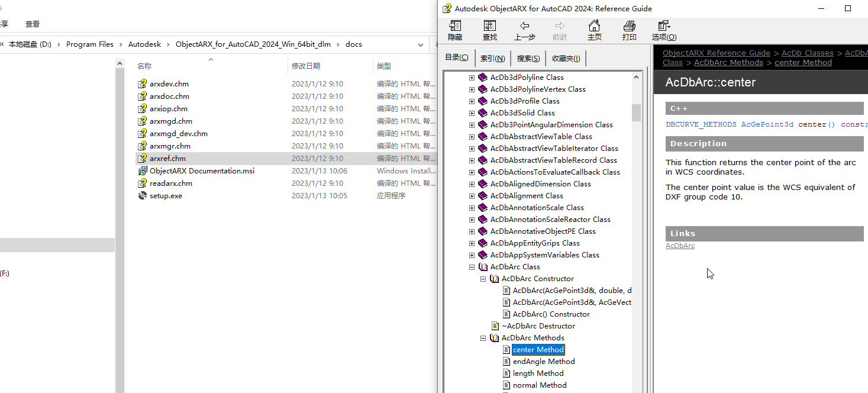Click the setup.exe application icon
This screenshot has width=868, height=393.
tap(142, 196)
